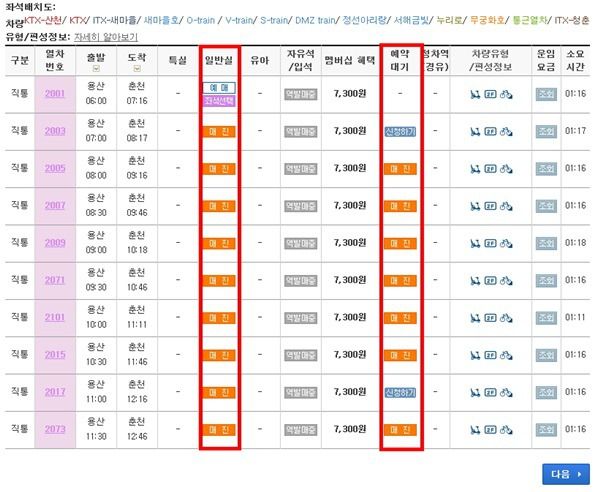Click the O-train seat map link

point(200,20)
